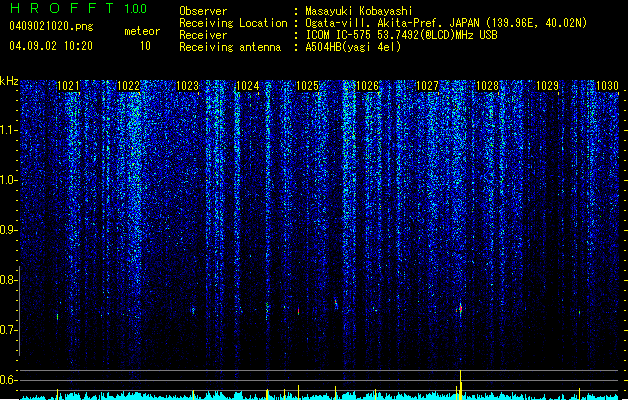
Task: Click the 1022 time axis marker
Action: 128,86
